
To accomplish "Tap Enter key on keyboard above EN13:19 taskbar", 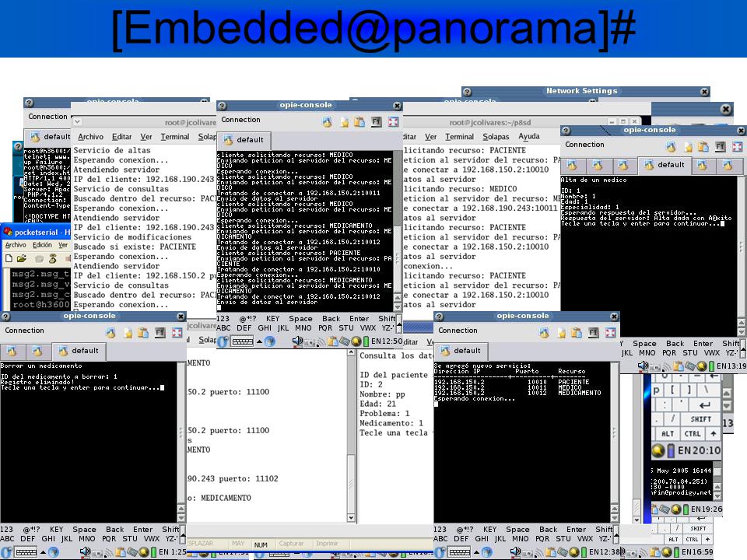I will point(703,343).
